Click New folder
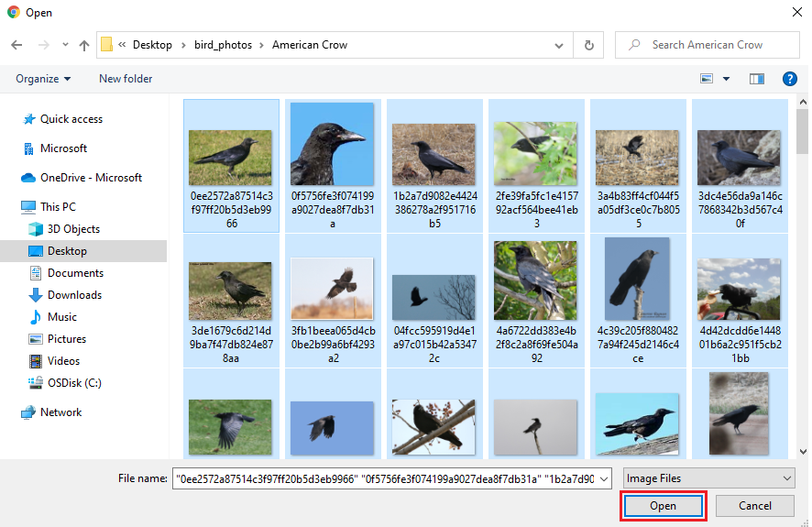812x527 pixels. (x=126, y=79)
